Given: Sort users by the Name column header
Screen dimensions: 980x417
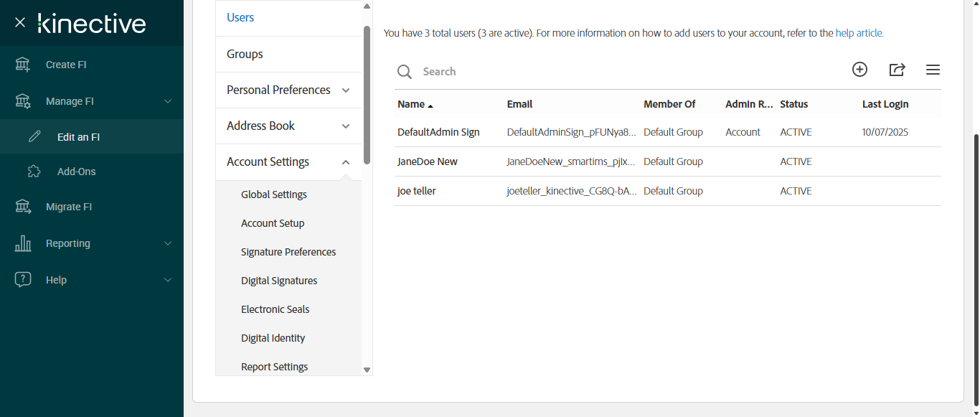Looking at the screenshot, I should pos(411,104).
